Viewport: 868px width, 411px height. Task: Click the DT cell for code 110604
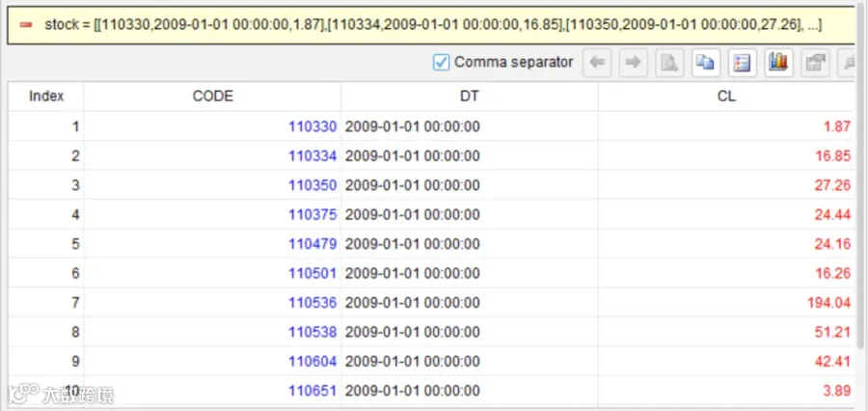click(470, 362)
